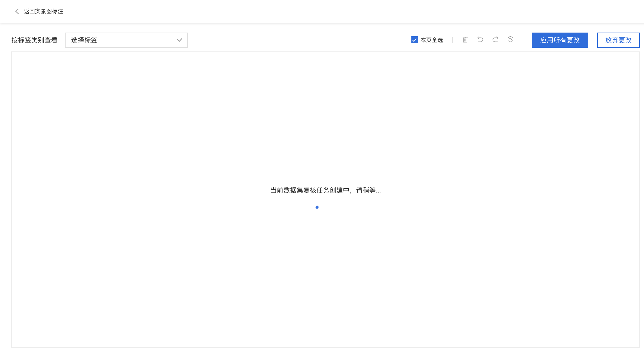Uncheck the 本页全选 checkbox
Screen dimensions: 644x352
414,40
